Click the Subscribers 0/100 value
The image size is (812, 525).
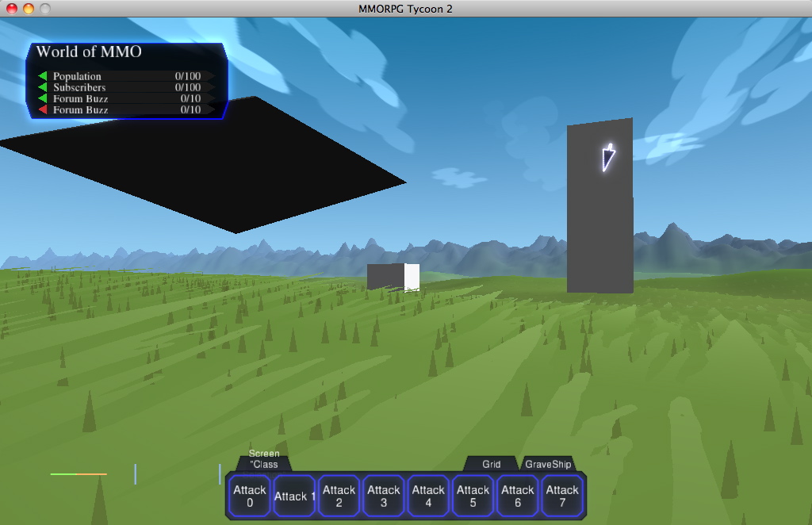(x=187, y=87)
